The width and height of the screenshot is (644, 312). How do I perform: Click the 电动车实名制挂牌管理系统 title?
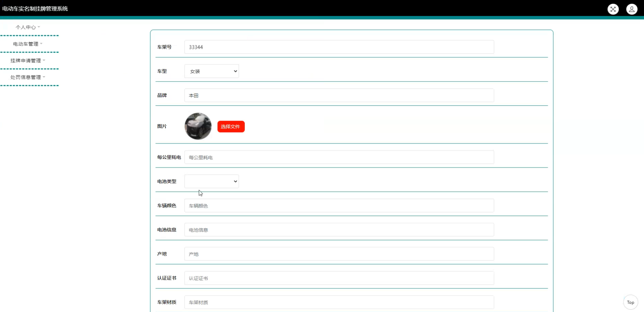click(x=35, y=8)
